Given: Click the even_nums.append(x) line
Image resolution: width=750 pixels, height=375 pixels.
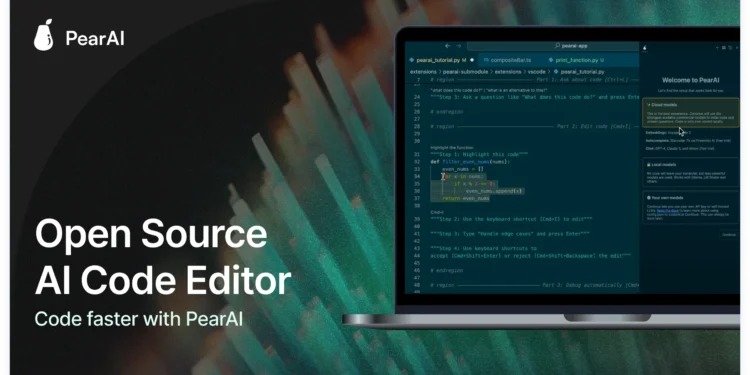Looking at the screenshot, I should (x=494, y=191).
